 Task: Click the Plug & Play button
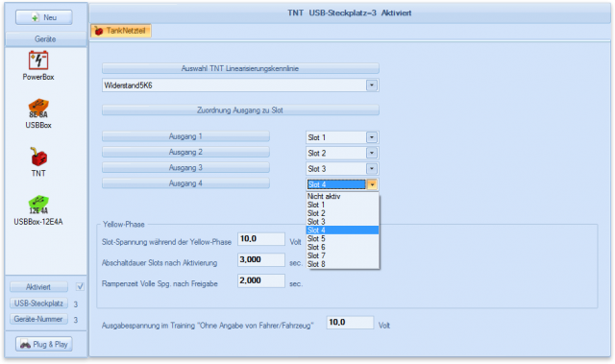(44, 345)
